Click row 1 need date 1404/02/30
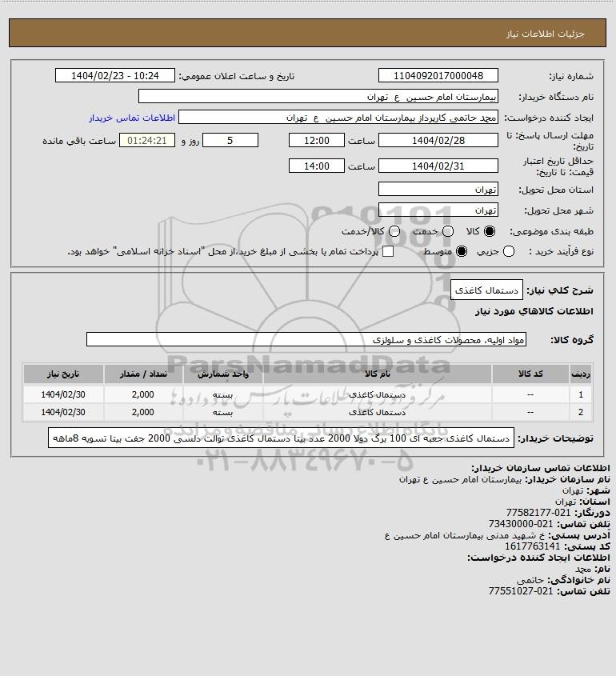This screenshot has width=616, height=676. (x=63, y=394)
